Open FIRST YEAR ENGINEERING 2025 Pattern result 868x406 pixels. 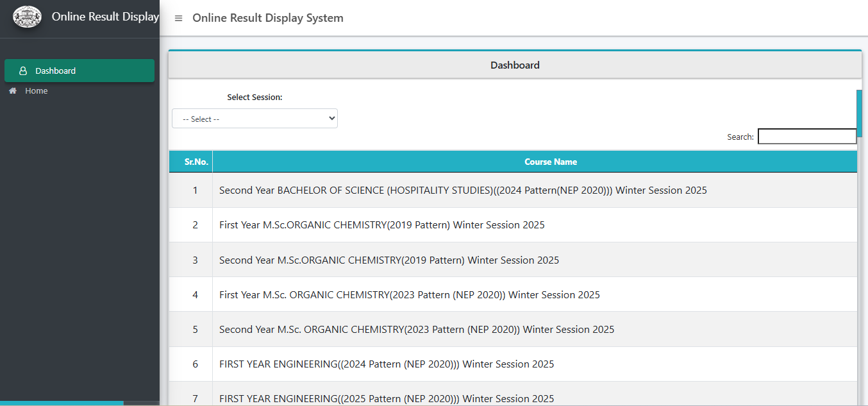coord(387,398)
